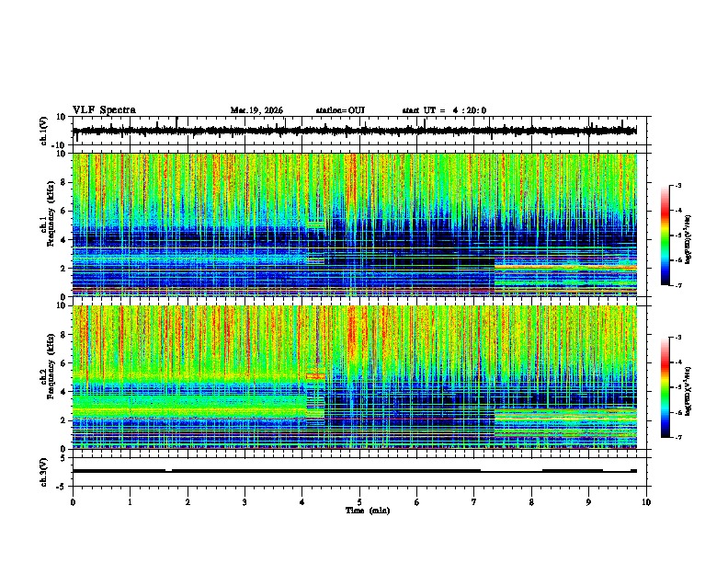728x563 pixels.
Task: Click the ch.3 axis "5" tick label
Action: pos(63,458)
